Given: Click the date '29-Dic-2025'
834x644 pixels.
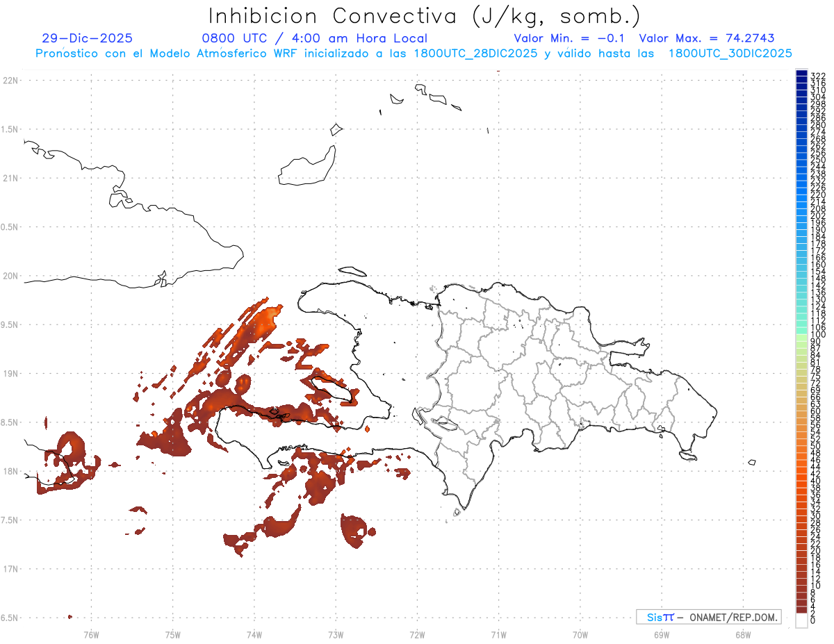Looking at the screenshot, I should [x=87, y=38].
